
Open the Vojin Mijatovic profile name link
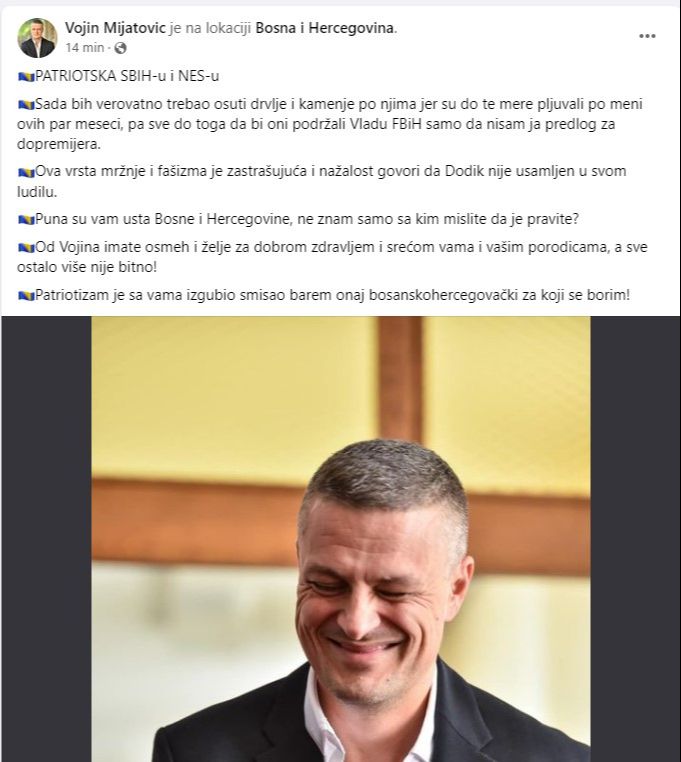[115, 28]
